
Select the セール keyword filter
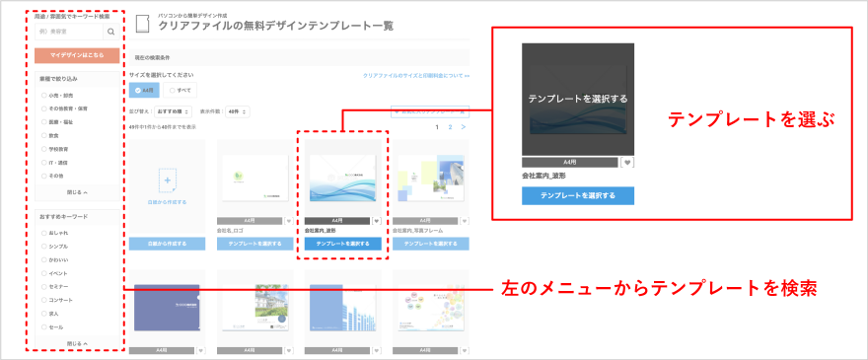click(43, 326)
